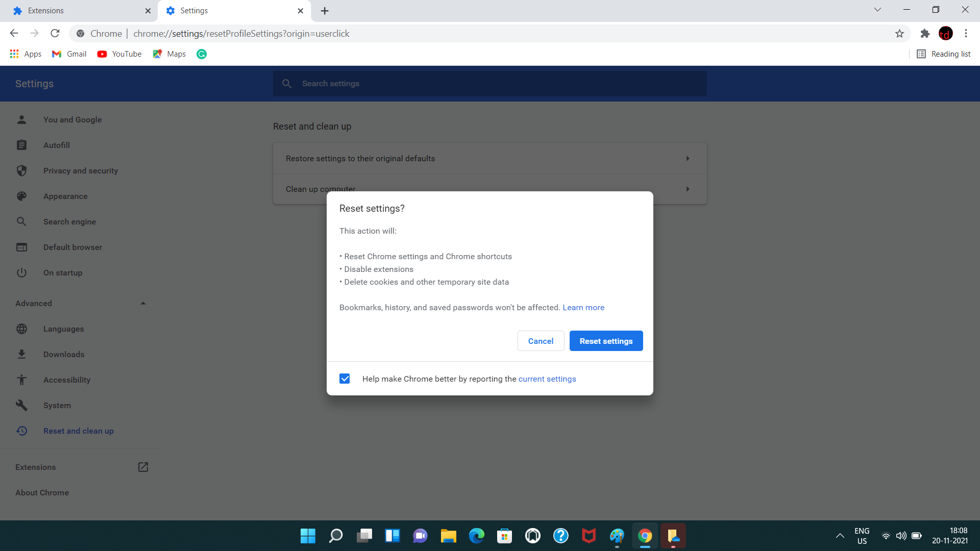980x551 pixels.
Task: Click the Reset and clean up sidebar icon
Action: pos(21,431)
